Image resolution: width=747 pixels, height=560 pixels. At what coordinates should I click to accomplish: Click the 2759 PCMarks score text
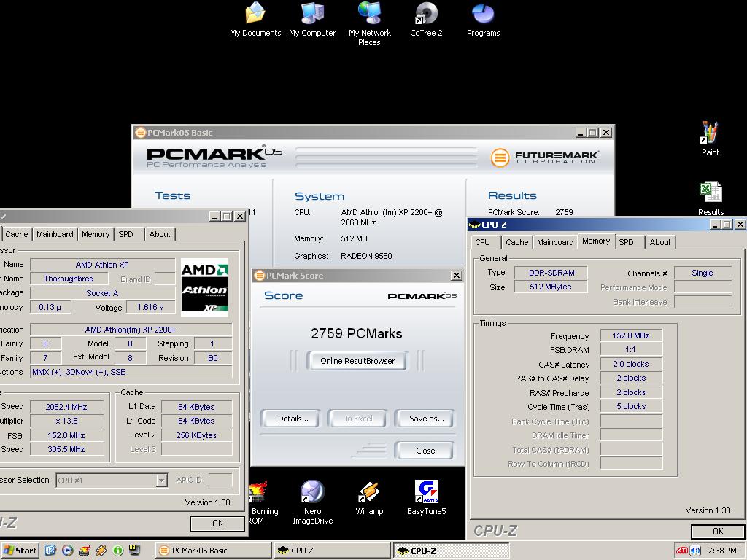356,333
